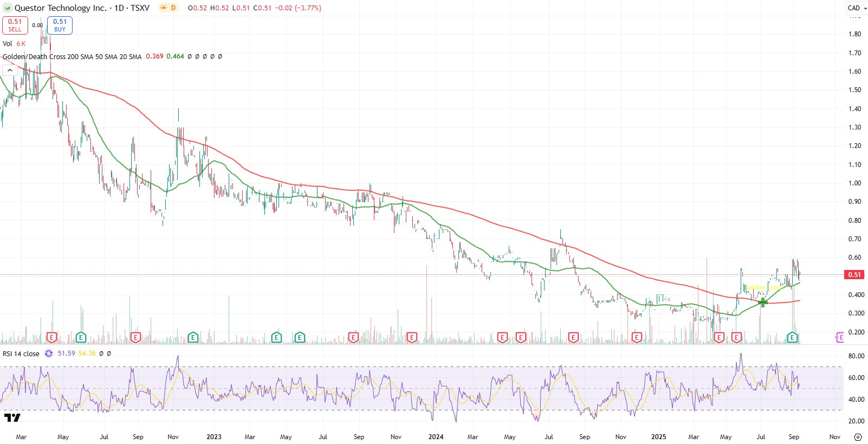
Task: Click the 20.00 RSI scale label
Action: pyautogui.click(x=856, y=421)
